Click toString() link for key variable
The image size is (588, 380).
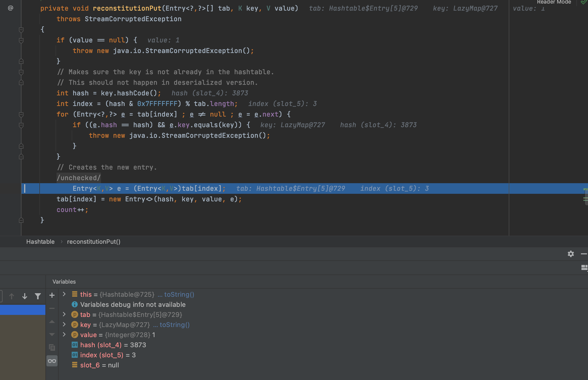click(x=174, y=325)
